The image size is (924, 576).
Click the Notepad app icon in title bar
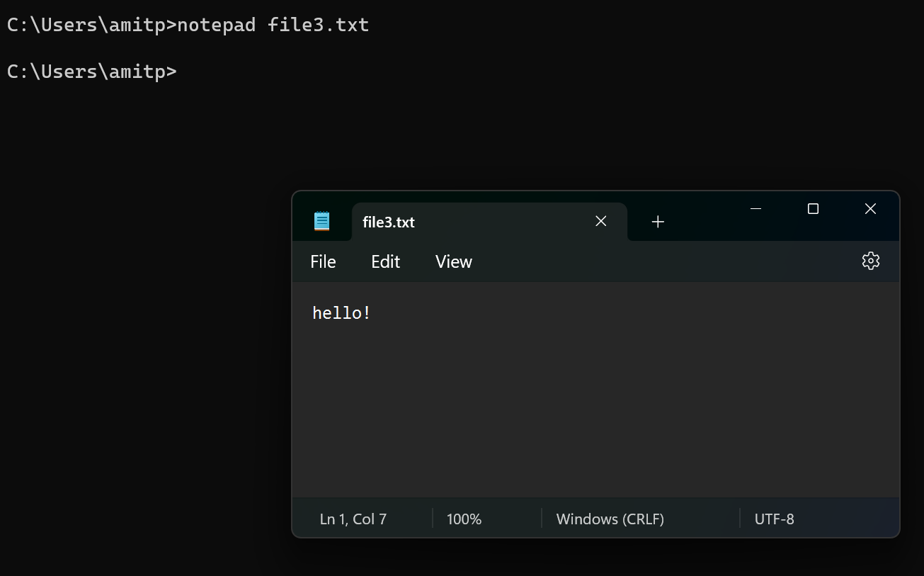(322, 221)
